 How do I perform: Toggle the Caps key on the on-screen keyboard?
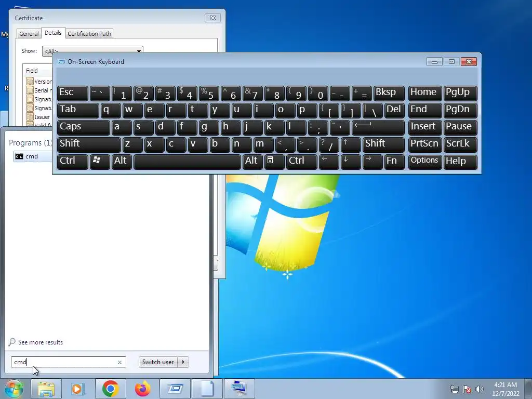pyautogui.click(x=84, y=128)
